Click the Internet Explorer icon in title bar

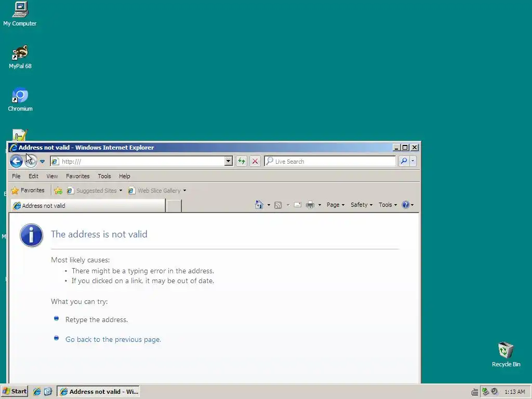click(14, 147)
